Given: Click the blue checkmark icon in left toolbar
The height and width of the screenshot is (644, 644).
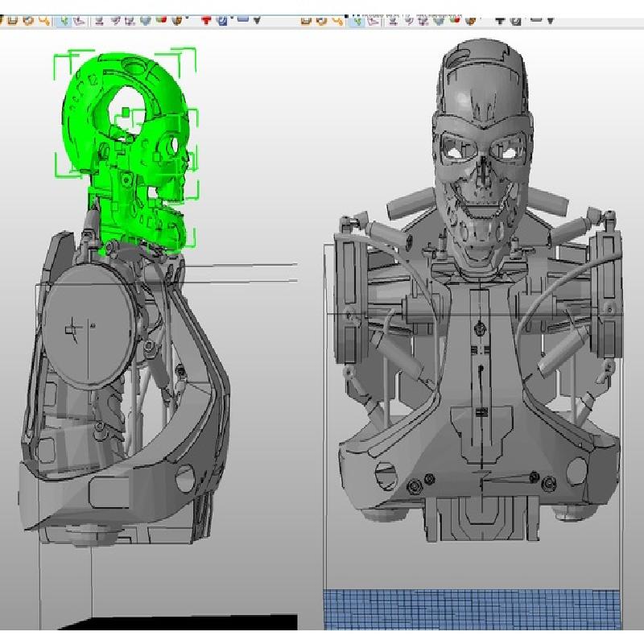Looking at the screenshot, I should (x=222, y=21).
